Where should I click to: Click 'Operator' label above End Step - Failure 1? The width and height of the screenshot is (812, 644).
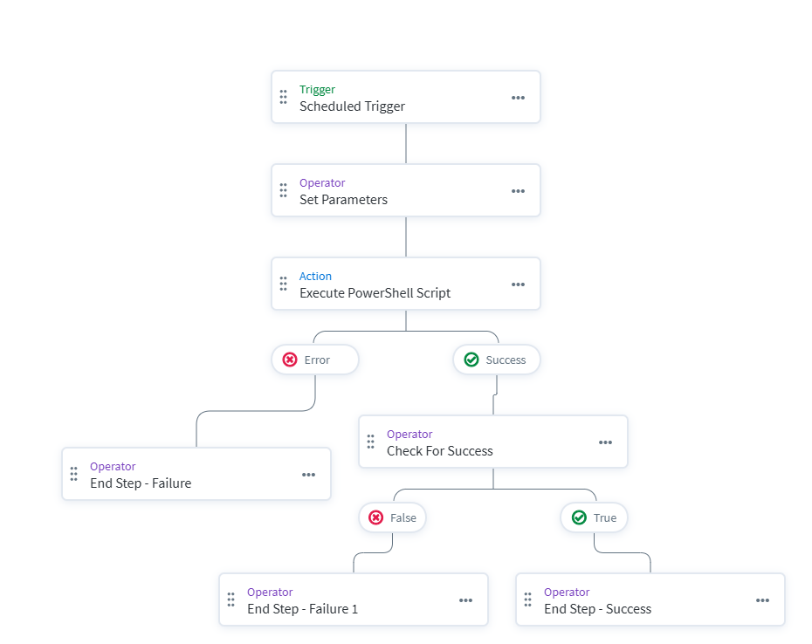point(270,592)
